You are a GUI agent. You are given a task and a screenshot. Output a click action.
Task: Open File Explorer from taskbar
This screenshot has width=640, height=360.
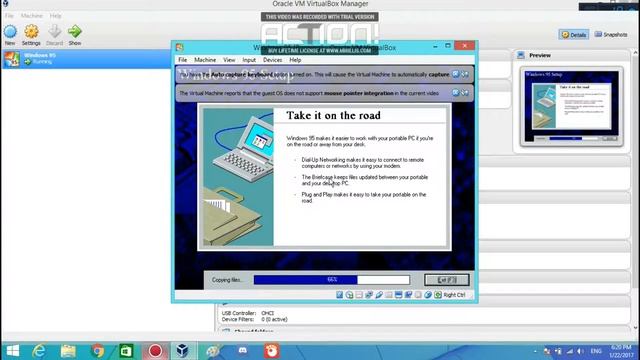click(x=68, y=351)
